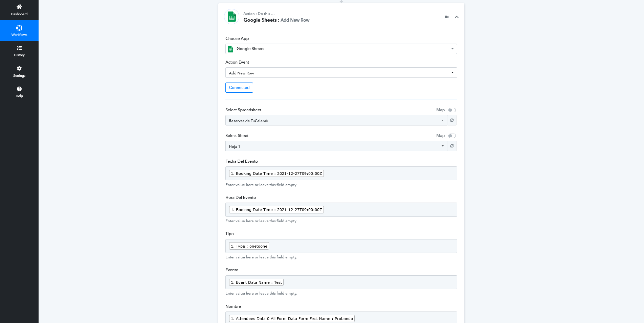Screen dimensions: 644x323
Task: Toggle Map switch for Select Spreadsheet
Action: coord(452,110)
